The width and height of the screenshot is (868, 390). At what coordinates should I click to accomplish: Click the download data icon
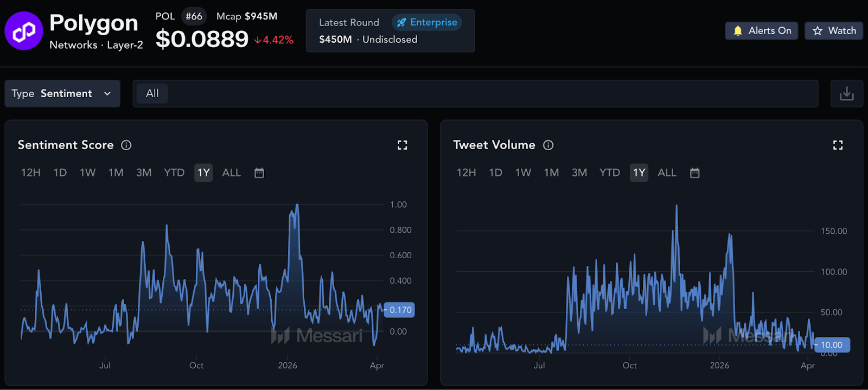click(846, 94)
